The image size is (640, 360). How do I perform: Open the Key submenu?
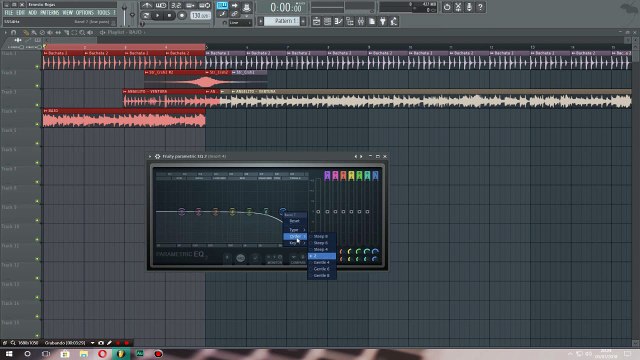coord(294,243)
